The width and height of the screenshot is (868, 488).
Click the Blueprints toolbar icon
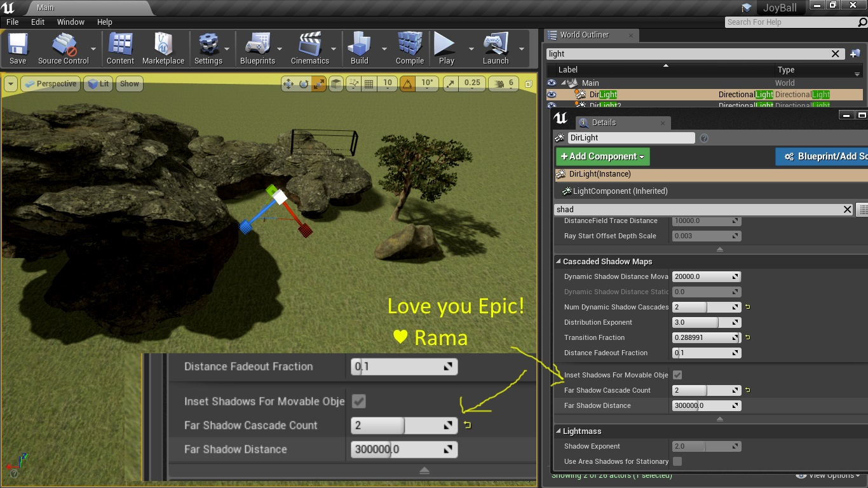click(x=257, y=49)
